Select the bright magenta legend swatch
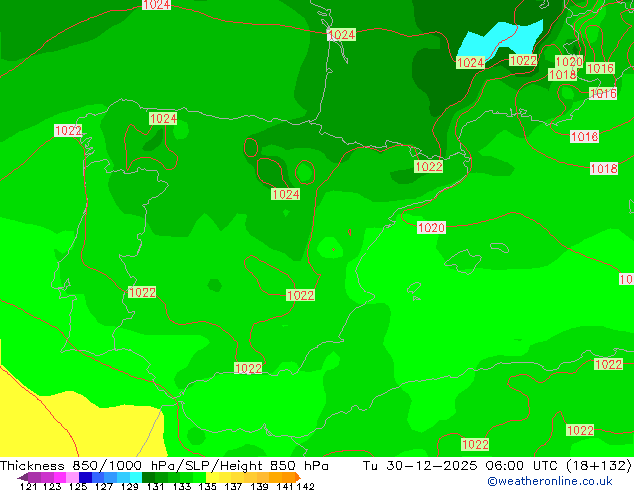The width and height of the screenshot is (634, 490). [x=60, y=477]
